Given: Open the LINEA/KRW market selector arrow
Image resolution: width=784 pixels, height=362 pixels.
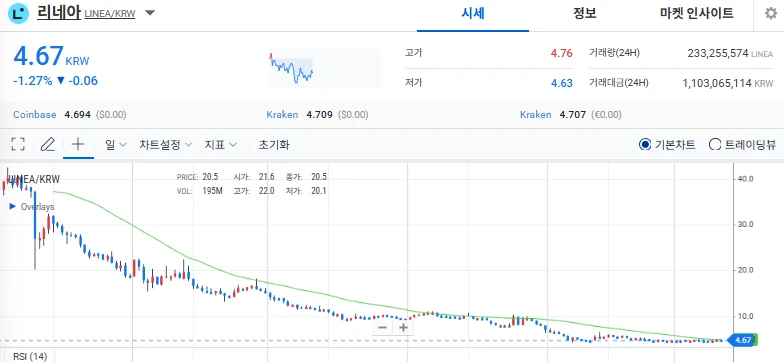Looking at the screenshot, I should 150,13.
